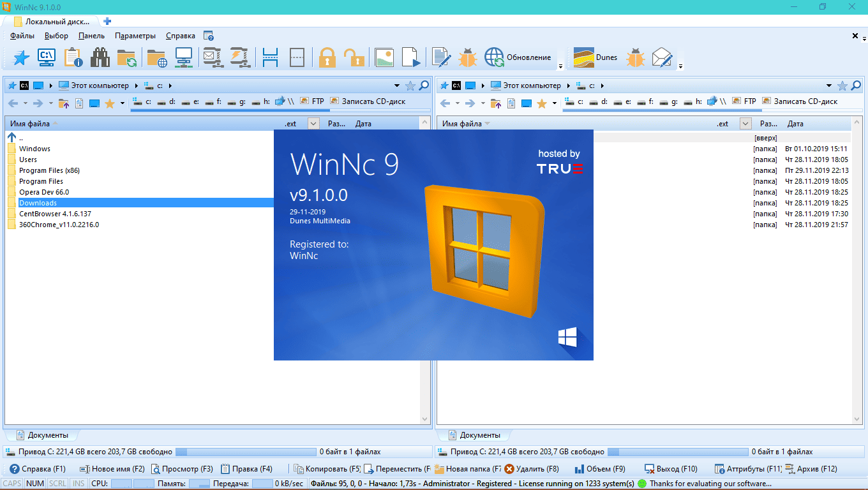The image size is (868, 490).
Task: Click the split file toolbar icon
Action: [x=271, y=57]
